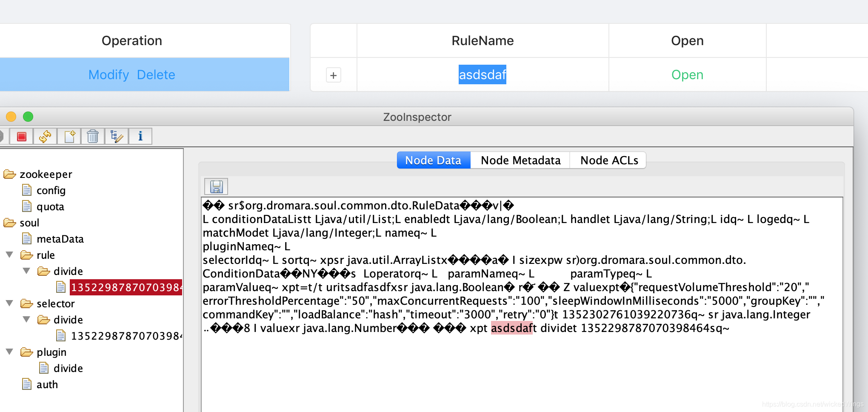Click the selector folder icon

(26, 303)
